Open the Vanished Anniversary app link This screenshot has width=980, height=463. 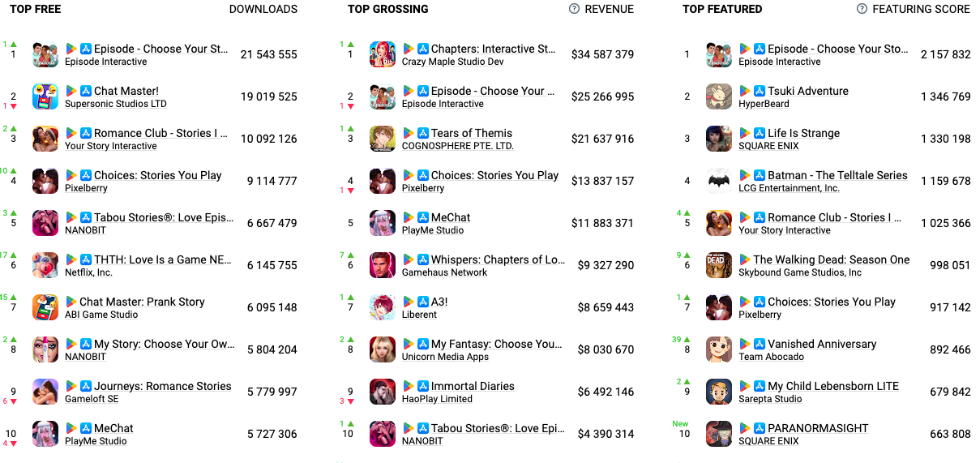822,344
